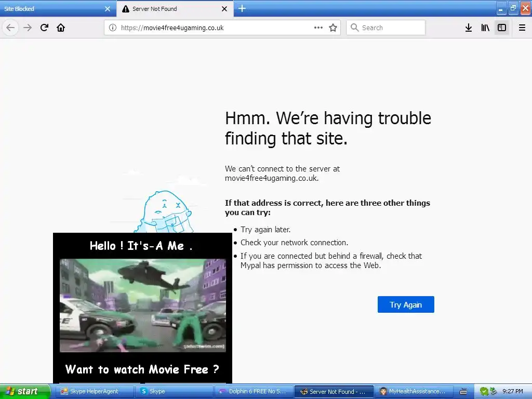Click the tray clock showing 9:27 PM
This screenshot has height=399, width=532.
(x=512, y=392)
